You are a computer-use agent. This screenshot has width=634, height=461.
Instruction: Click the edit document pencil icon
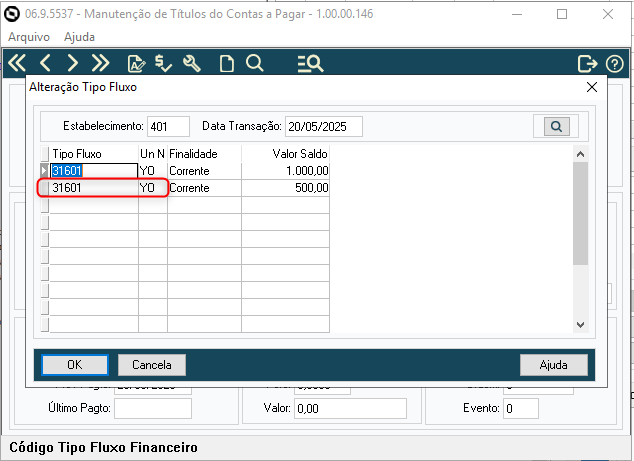137,63
